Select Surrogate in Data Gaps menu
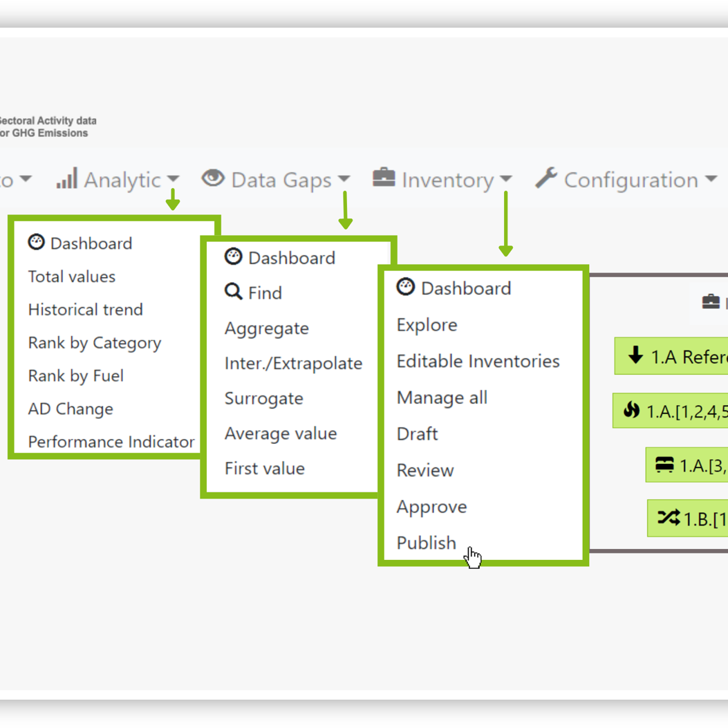The width and height of the screenshot is (728, 728). click(x=263, y=399)
